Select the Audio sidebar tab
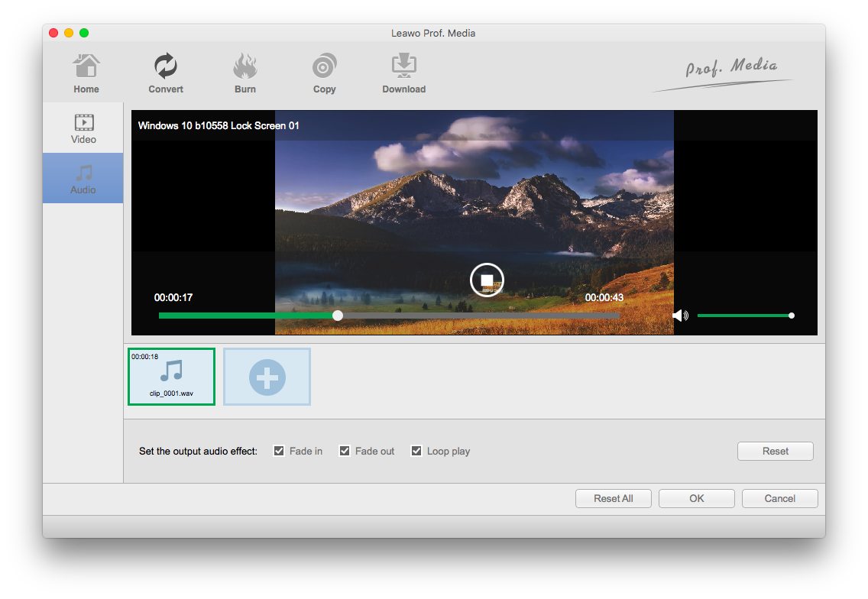The height and width of the screenshot is (599, 868). click(x=83, y=179)
